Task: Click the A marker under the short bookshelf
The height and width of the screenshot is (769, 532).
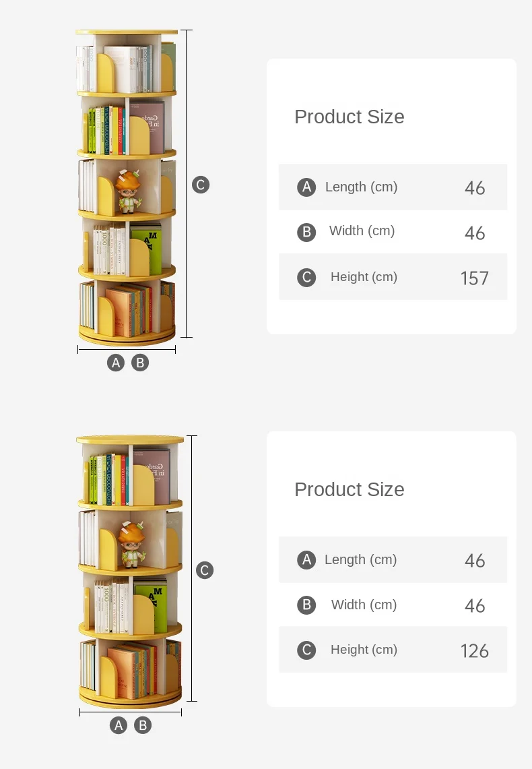Action: pos(118,725)
